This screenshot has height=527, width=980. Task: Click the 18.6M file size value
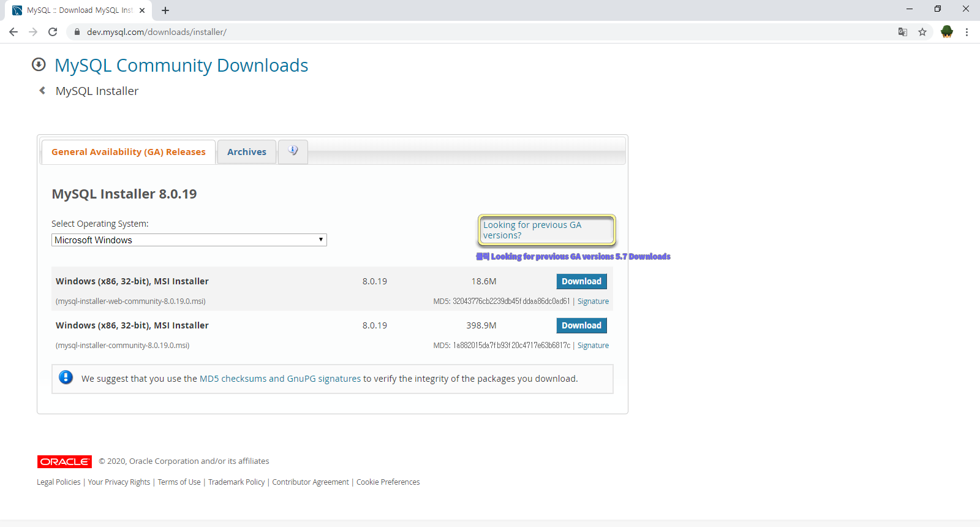484,281
